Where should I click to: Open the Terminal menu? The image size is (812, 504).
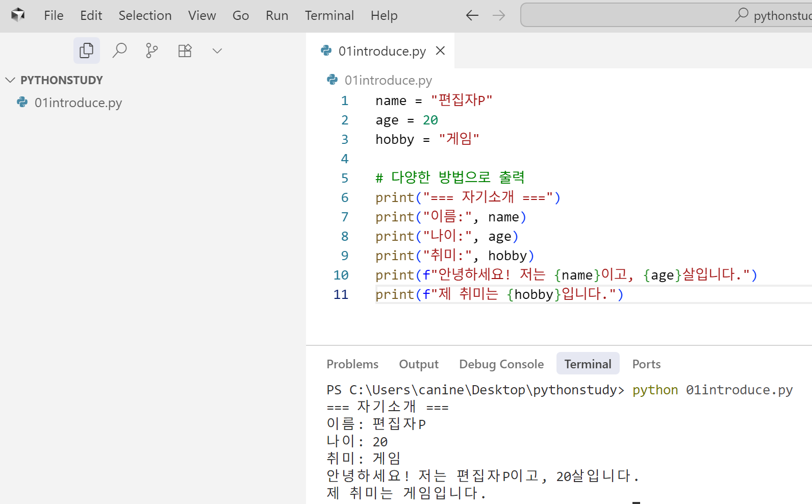tap(329, 15)
